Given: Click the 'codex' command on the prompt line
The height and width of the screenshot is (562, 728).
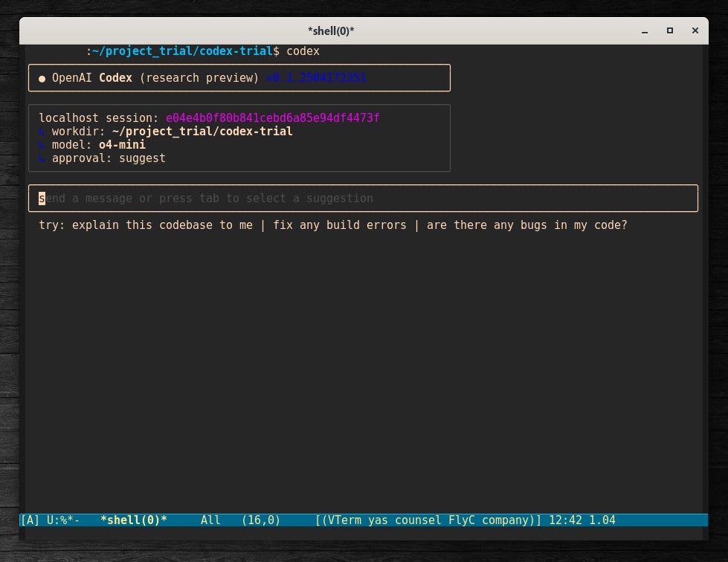Looking at the screenshot, I should [x=303, y=51].
